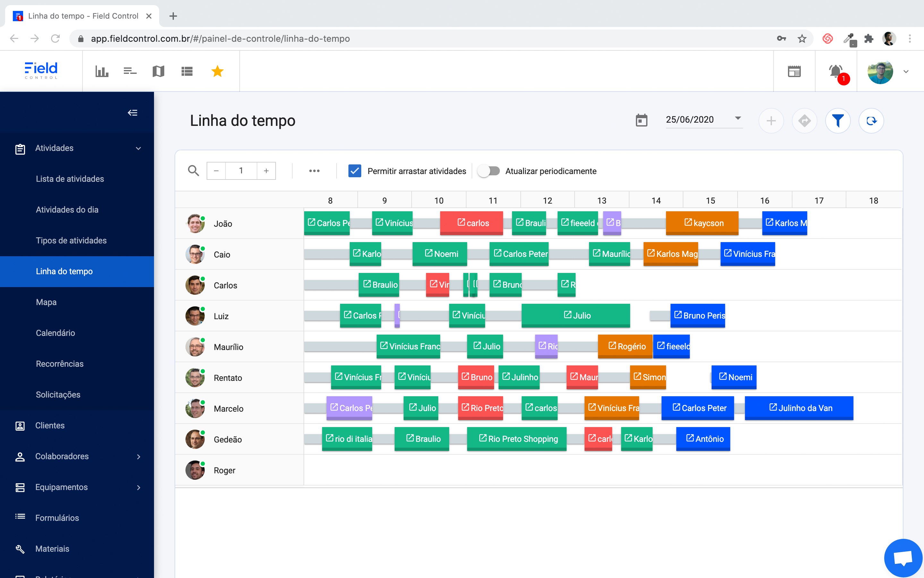Screen dimensions: 924x578
Task: Click the add activity plus button
Action: [771, 121]
